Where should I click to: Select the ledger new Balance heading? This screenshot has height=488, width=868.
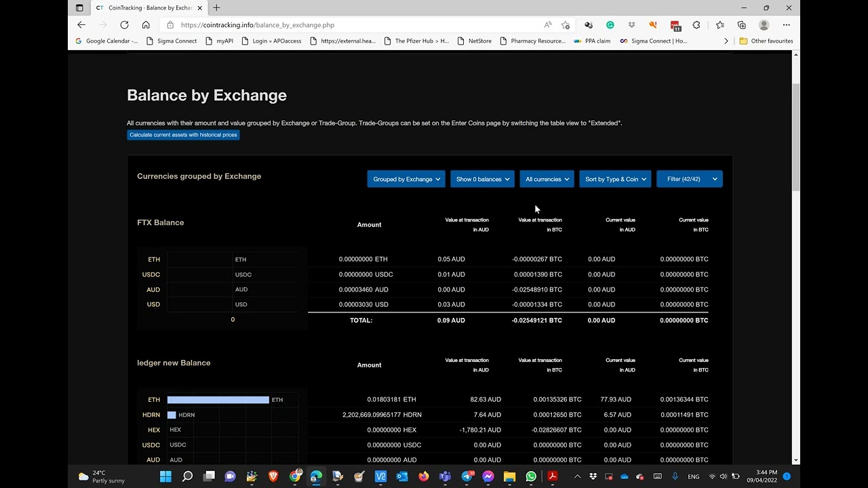pyautogui.click(x=174, y=363)
